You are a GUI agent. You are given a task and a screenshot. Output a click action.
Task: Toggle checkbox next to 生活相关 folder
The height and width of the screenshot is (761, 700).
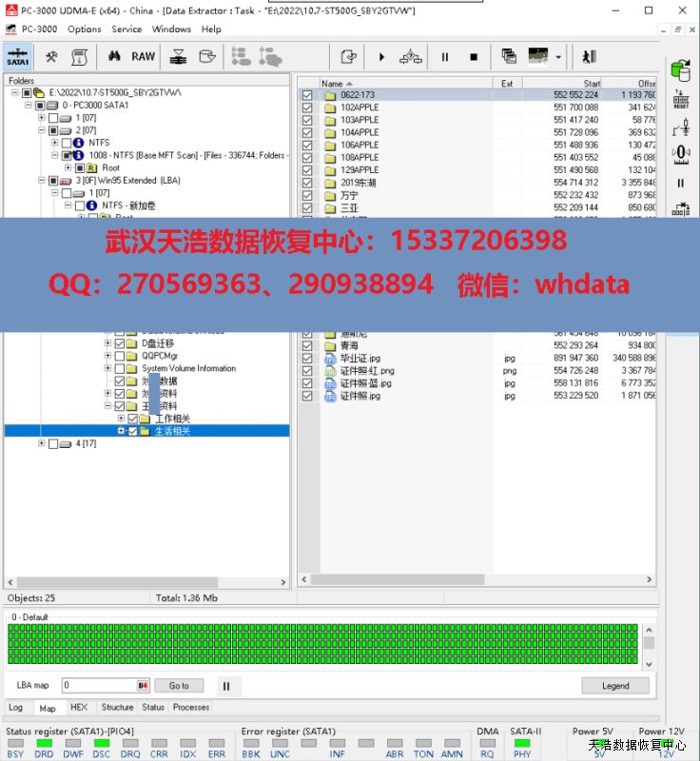[x=132, y=431]
